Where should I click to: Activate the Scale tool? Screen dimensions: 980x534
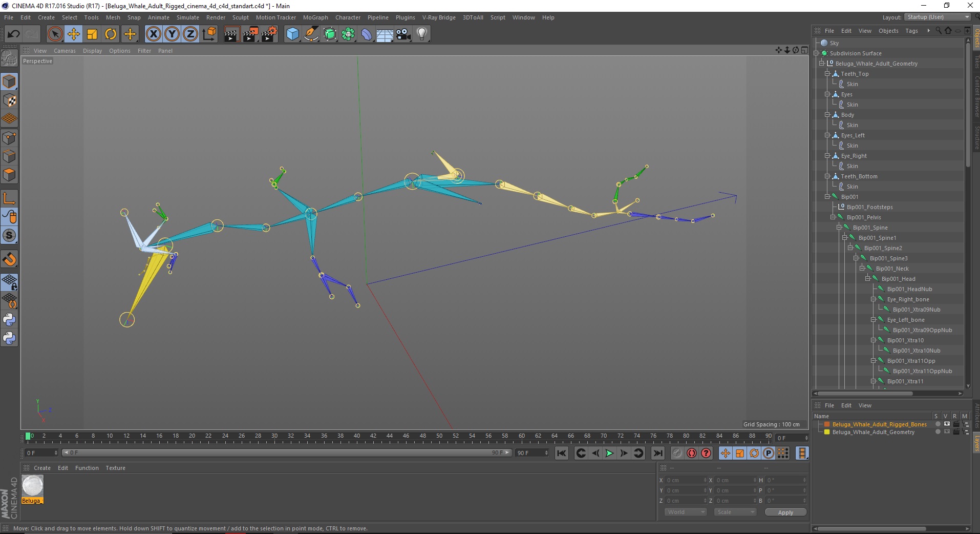92,34
